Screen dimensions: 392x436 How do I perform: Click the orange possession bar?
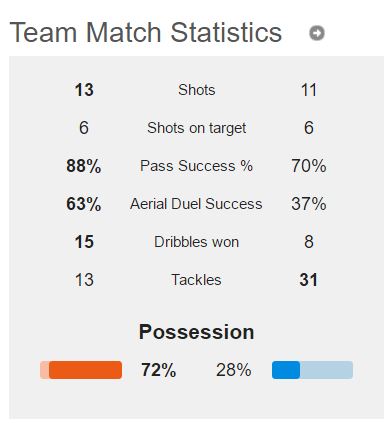pyautogui.click(x=81, y=370)
